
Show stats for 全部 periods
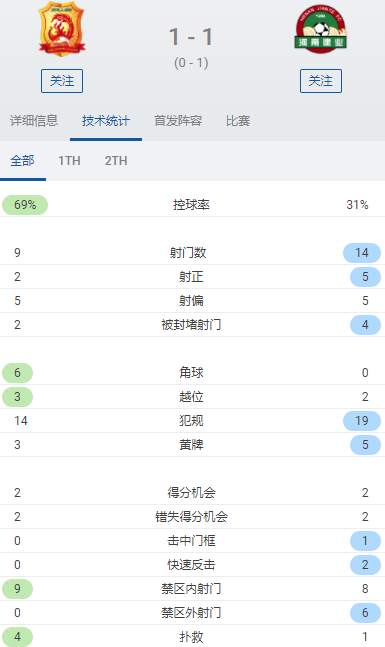click(x=22, y=161)
